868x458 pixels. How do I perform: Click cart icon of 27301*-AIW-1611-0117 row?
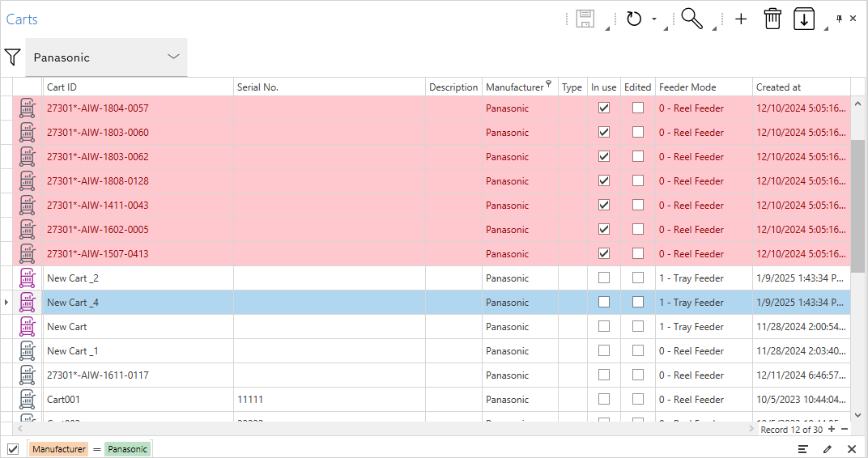click(28, 375)
